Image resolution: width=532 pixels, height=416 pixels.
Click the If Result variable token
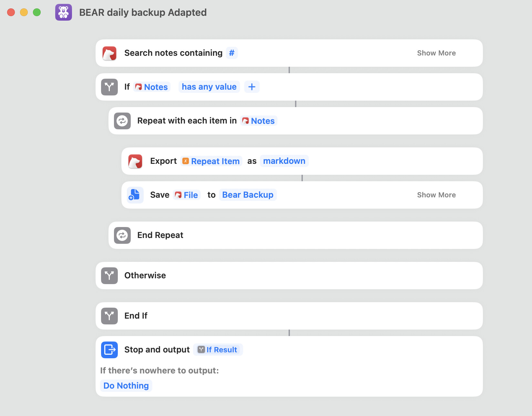pos(218,350)
